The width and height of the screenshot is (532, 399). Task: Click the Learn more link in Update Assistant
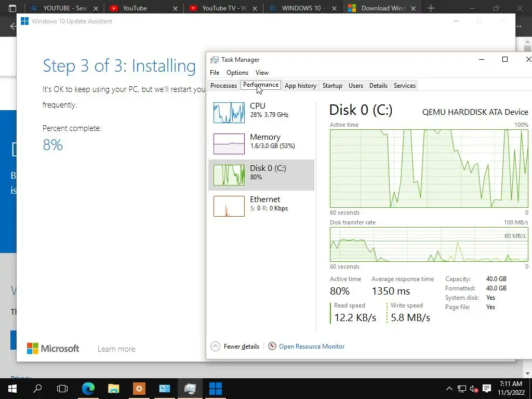tap(116, 349)
